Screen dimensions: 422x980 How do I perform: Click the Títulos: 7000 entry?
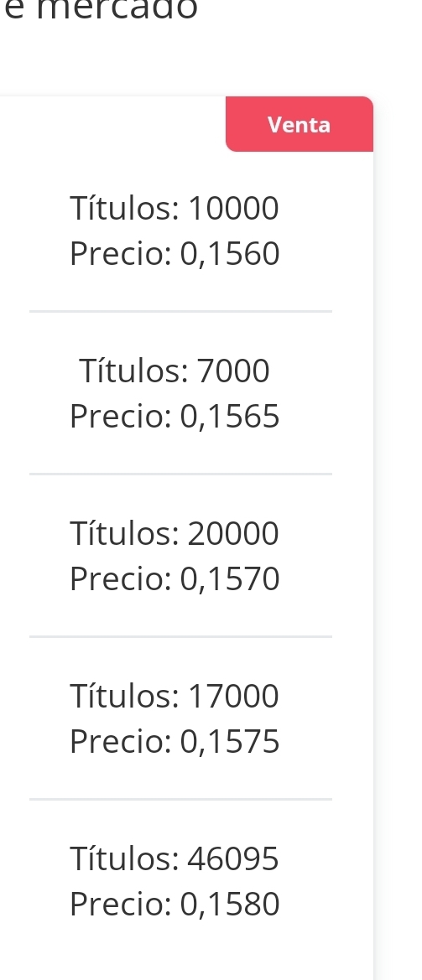point(174,371)
